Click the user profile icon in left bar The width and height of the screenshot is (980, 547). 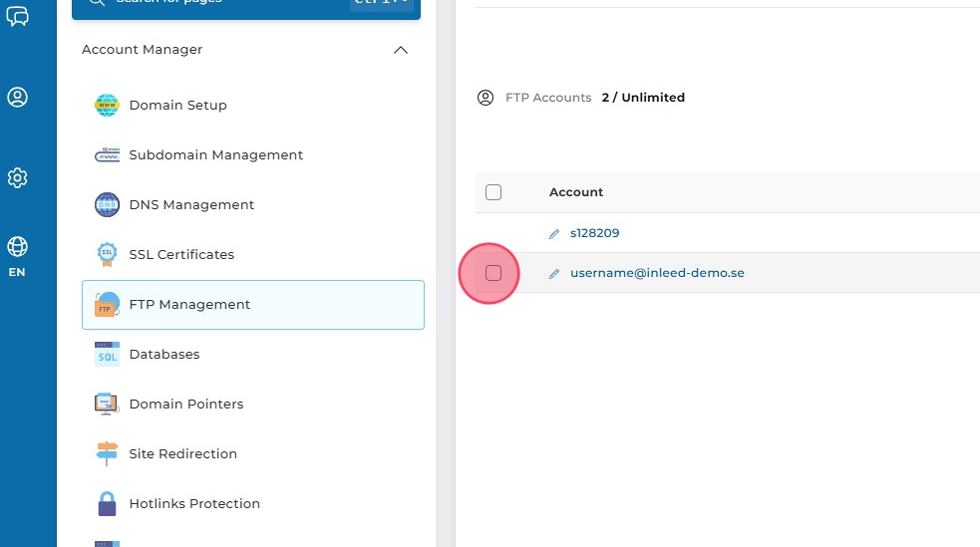click(17, 98)
